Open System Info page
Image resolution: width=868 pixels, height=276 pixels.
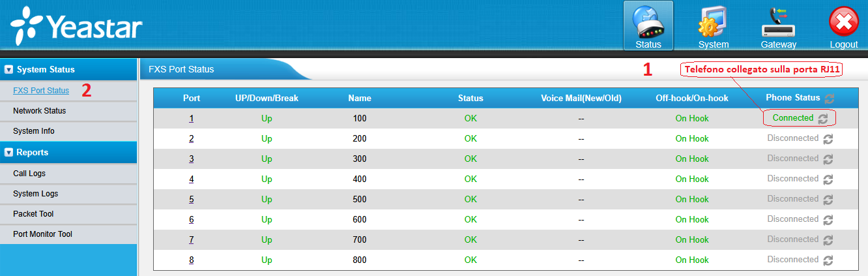click(x=34, y=131)
